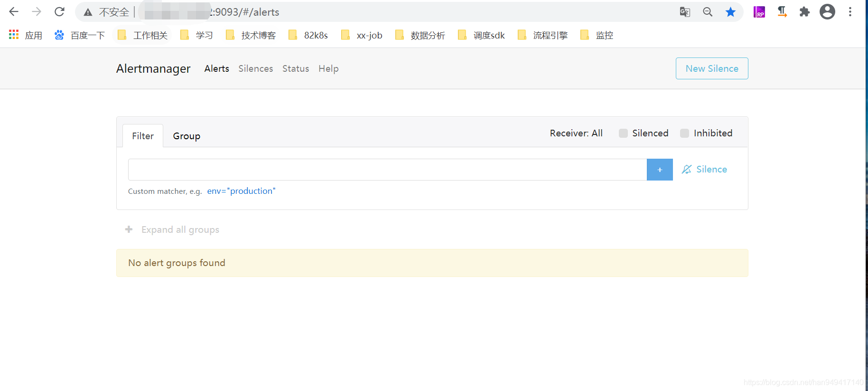The height and width of the screenshot is (391, 868).
Task: Go back with the browser back arrow
Action: click(x=14, y=12)
